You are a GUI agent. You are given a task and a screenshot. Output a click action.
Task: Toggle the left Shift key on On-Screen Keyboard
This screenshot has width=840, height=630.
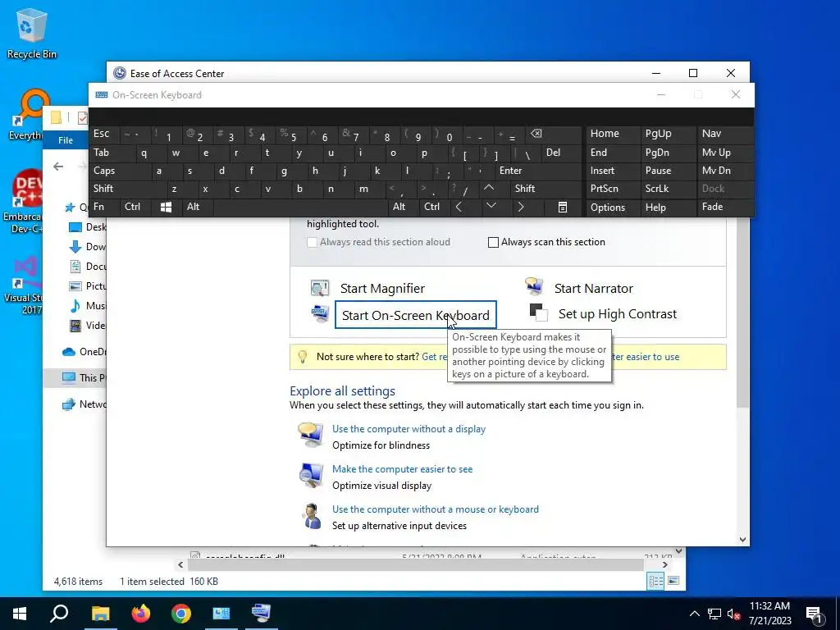click(127, 189)
